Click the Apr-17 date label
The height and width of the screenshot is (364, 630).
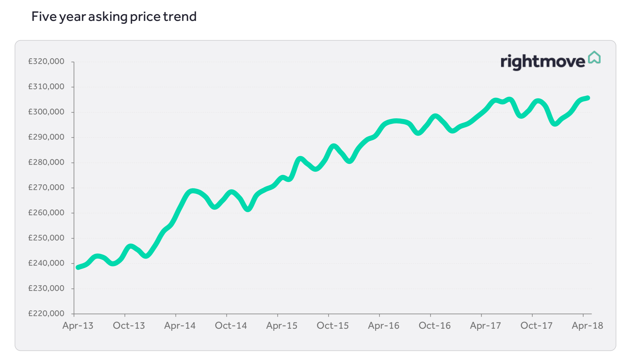pyautogui.click(x=486, y=326)
